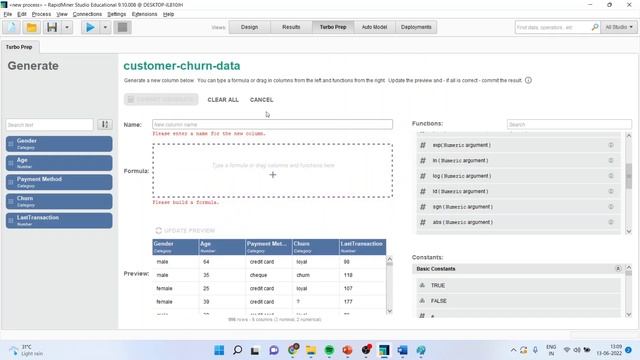
Task: Add the sgn(Numeric argument) function
Action: pos(518,207)
